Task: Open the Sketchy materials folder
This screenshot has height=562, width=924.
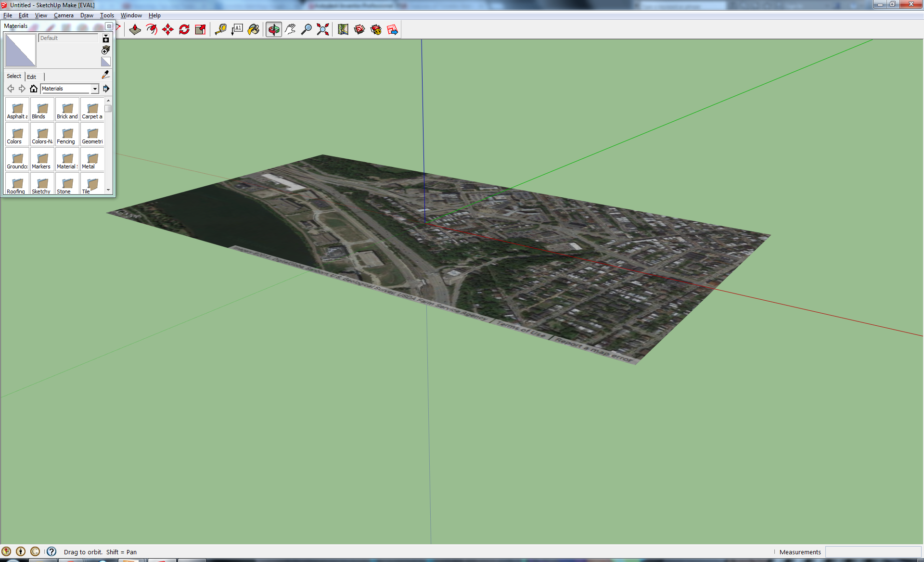Action: pos(42,184)
